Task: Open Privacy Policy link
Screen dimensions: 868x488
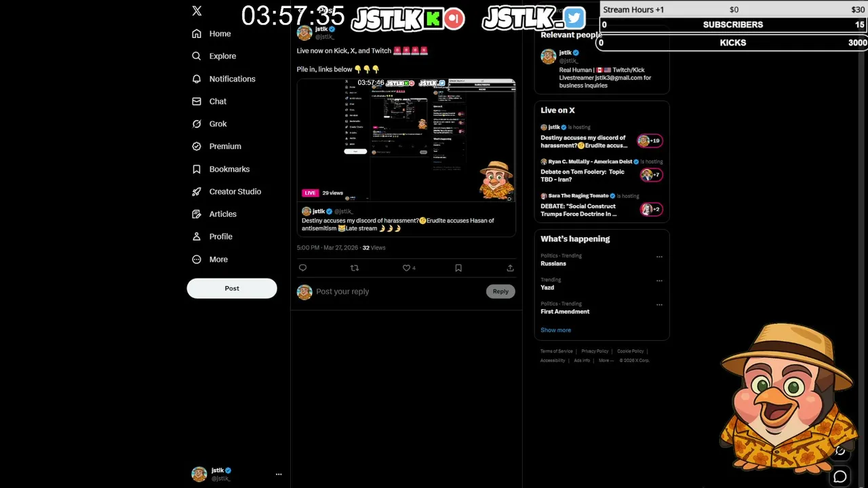Action: point(595,351)
